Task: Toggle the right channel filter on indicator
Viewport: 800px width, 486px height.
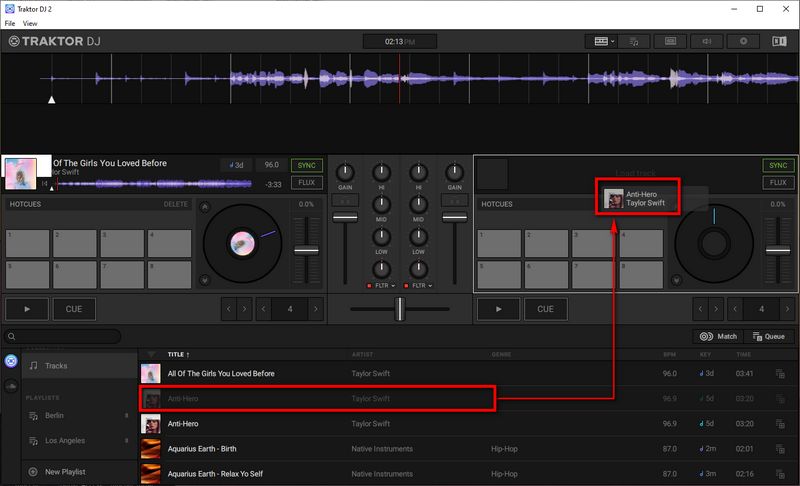Action: (x=406, y=286)
